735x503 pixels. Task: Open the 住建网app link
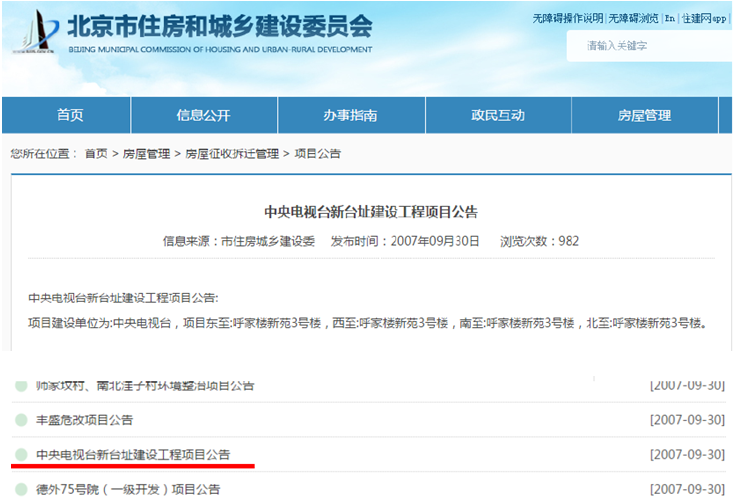(x=704, y=18)
